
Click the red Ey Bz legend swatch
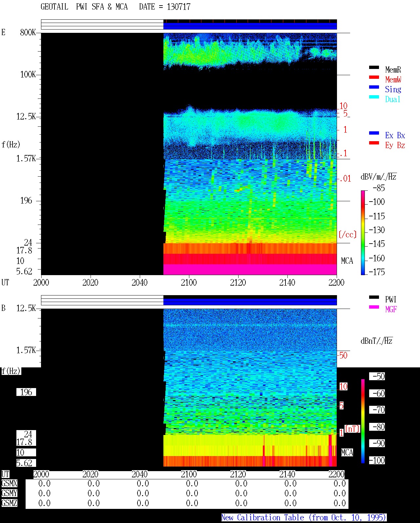click(x=374, y=143)
